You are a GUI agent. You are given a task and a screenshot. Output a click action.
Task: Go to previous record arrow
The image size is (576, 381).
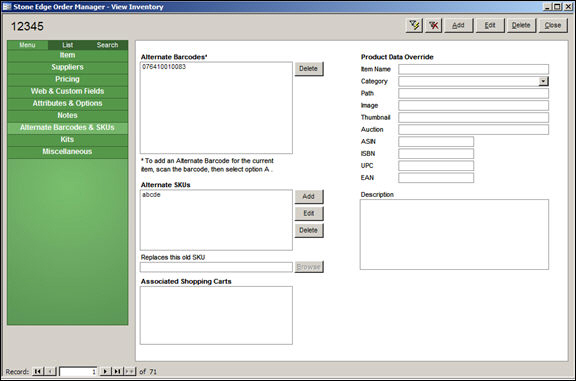pos(51,371)
